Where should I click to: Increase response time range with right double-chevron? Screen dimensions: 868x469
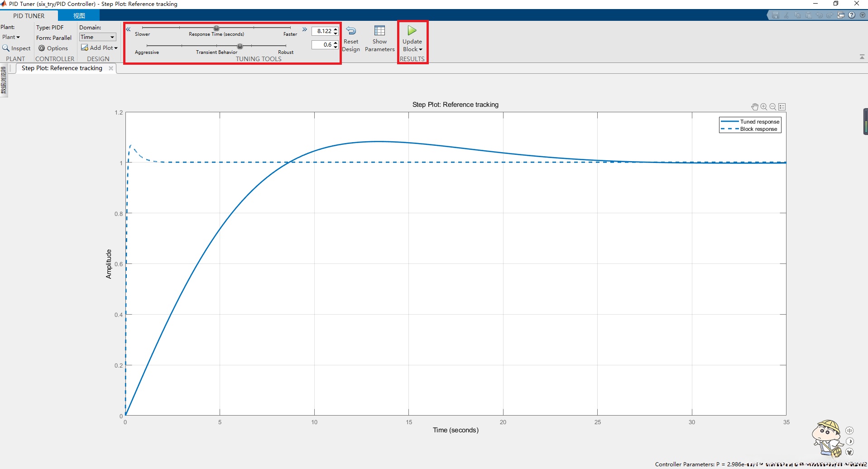point(305,29)
